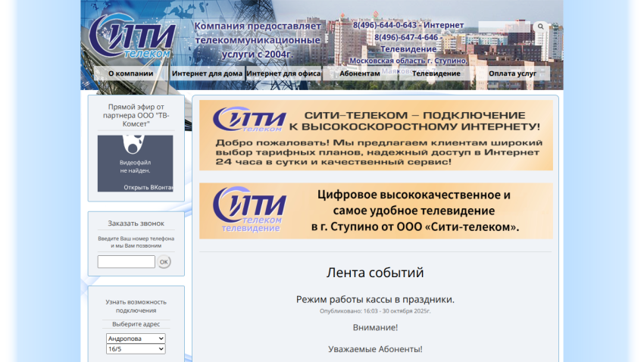Open the Открыть ВКонтакте link in video

point(148,187)
